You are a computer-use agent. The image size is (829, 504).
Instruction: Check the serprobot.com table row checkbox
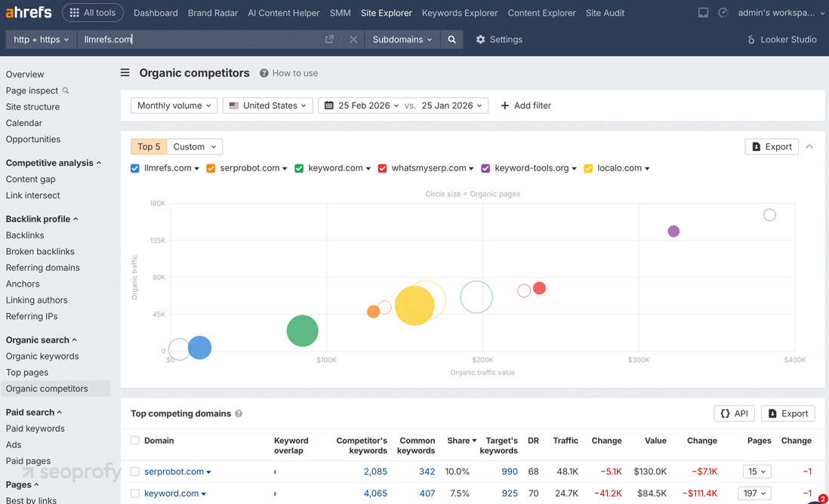click(x=135, y=472)
